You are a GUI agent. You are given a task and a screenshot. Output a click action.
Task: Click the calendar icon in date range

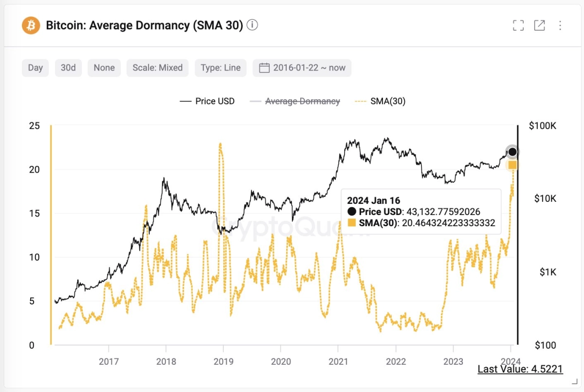(x=264, y=68)
